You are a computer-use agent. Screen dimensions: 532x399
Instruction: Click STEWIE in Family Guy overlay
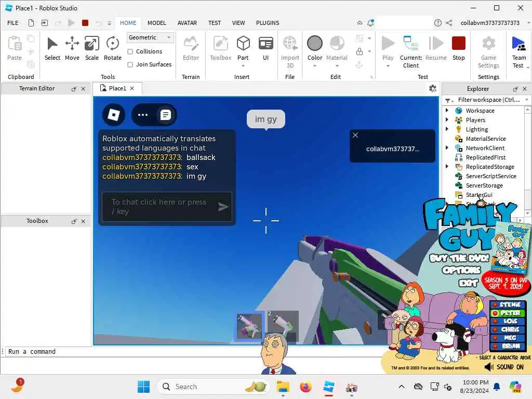point(508,304)
